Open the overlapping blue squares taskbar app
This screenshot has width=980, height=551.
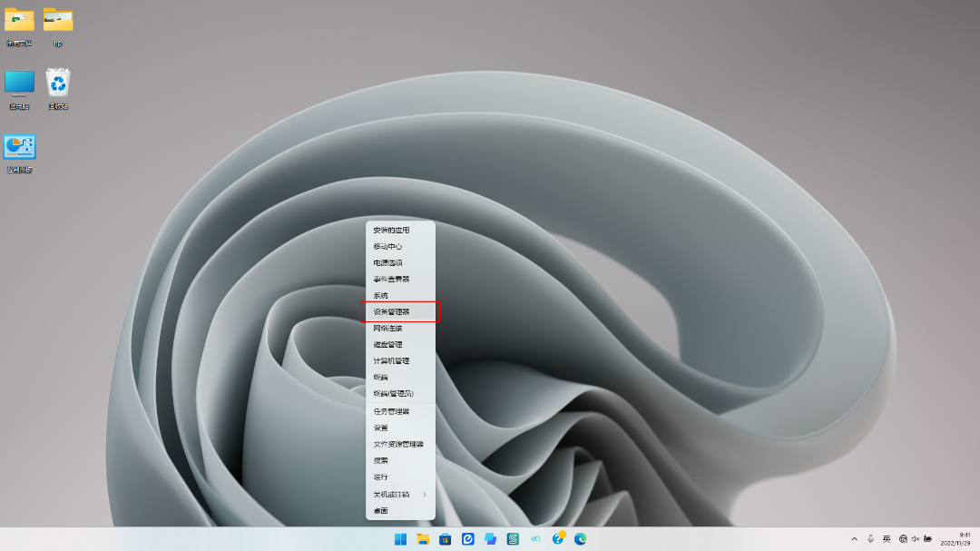490,539
